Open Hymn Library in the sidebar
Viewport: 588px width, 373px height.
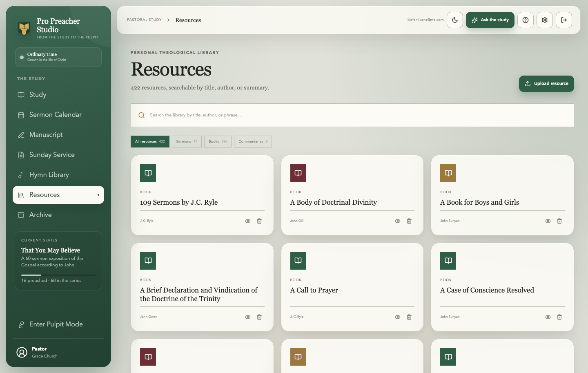(58, 175)
